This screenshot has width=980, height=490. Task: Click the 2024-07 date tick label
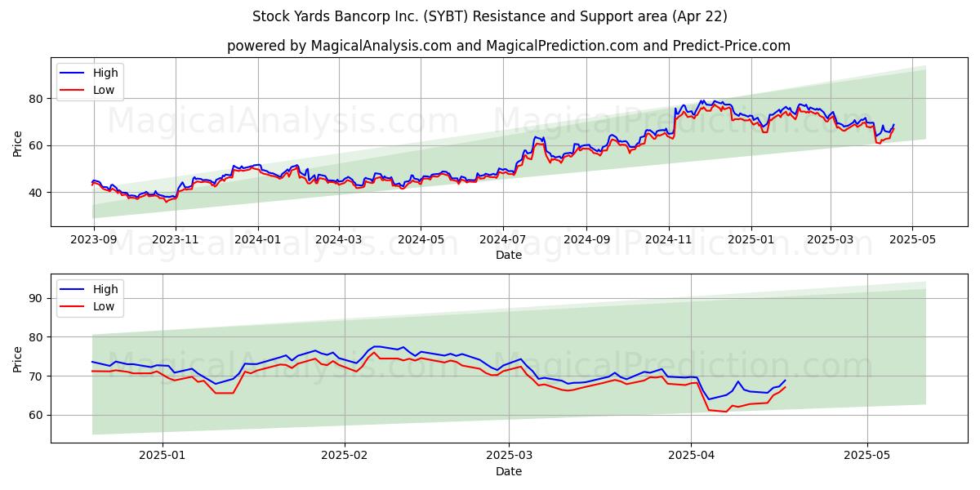[x=503, y=239]
